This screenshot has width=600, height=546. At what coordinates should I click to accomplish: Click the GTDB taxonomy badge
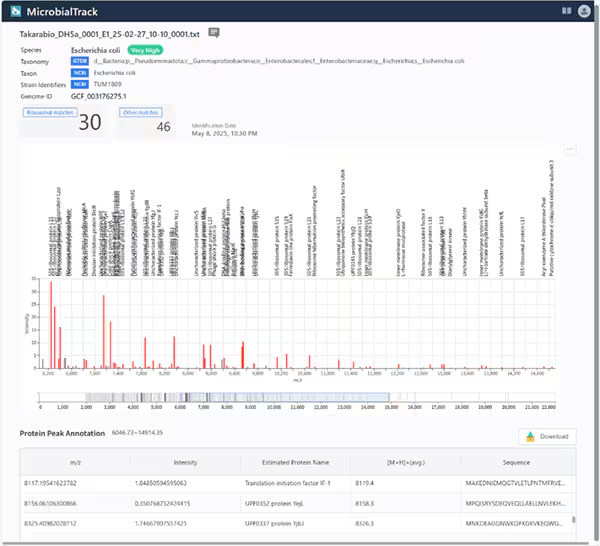coord(80,60)
